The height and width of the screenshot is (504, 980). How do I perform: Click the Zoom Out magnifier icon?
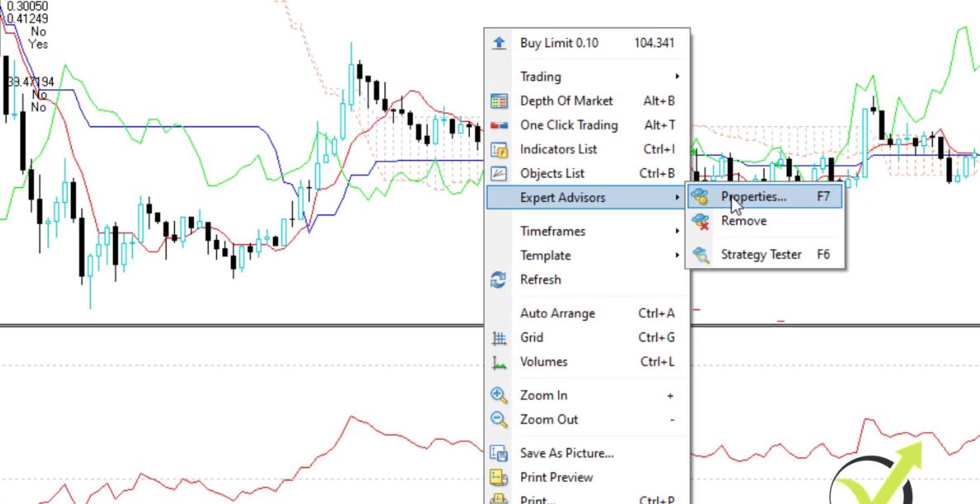click(499, 419)
